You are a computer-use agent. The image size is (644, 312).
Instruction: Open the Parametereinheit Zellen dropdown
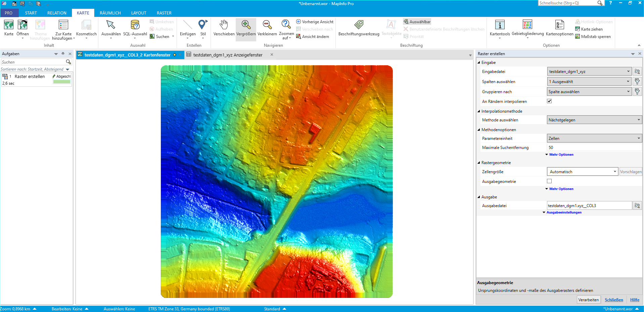[x=594, y=138]
